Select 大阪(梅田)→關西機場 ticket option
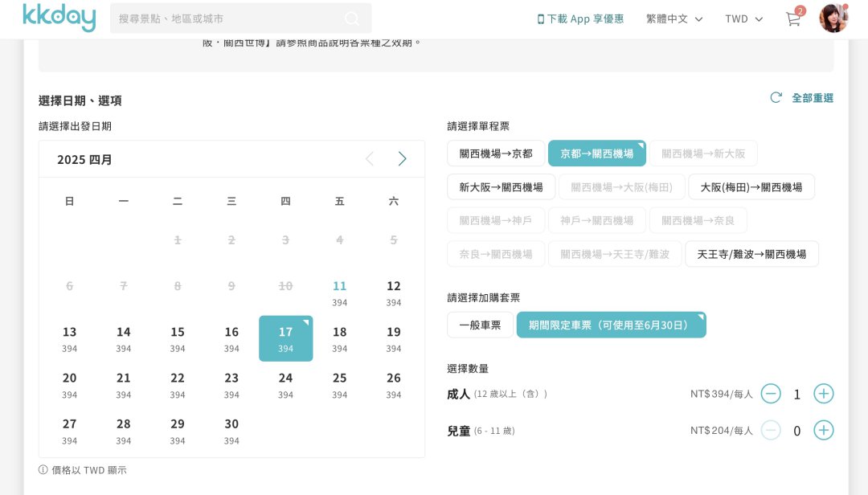 pos(751,187)
